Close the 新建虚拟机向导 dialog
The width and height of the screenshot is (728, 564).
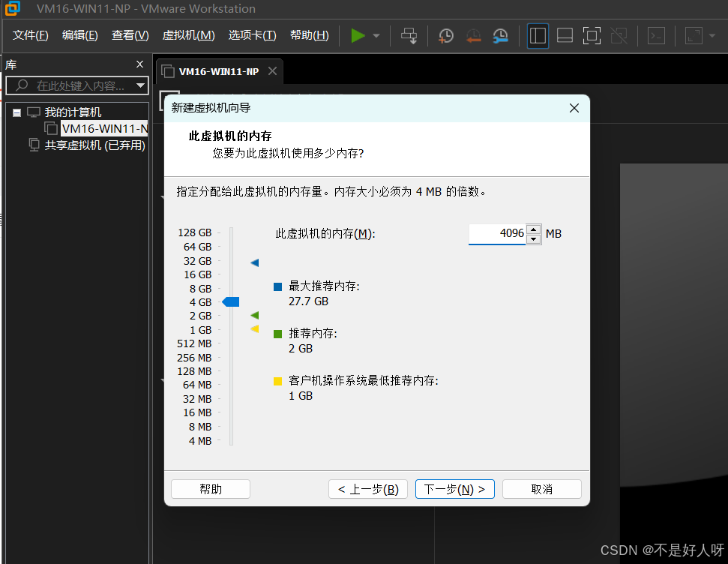pos(574,108)
